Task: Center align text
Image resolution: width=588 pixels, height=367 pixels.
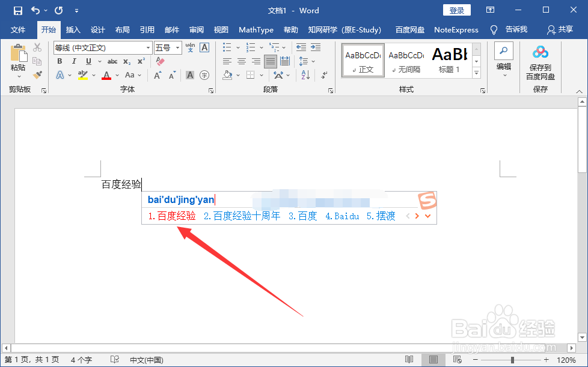Action: (x=242, y=61)
